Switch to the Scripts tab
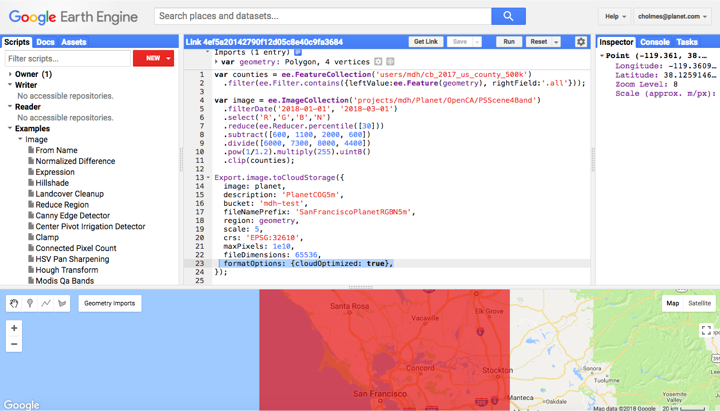Viewport: 720px width, 411px height. [x=17, y=42]
